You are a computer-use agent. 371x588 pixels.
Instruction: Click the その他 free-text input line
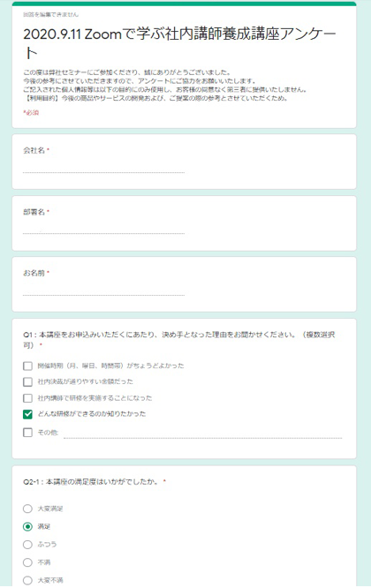[202, 433]
